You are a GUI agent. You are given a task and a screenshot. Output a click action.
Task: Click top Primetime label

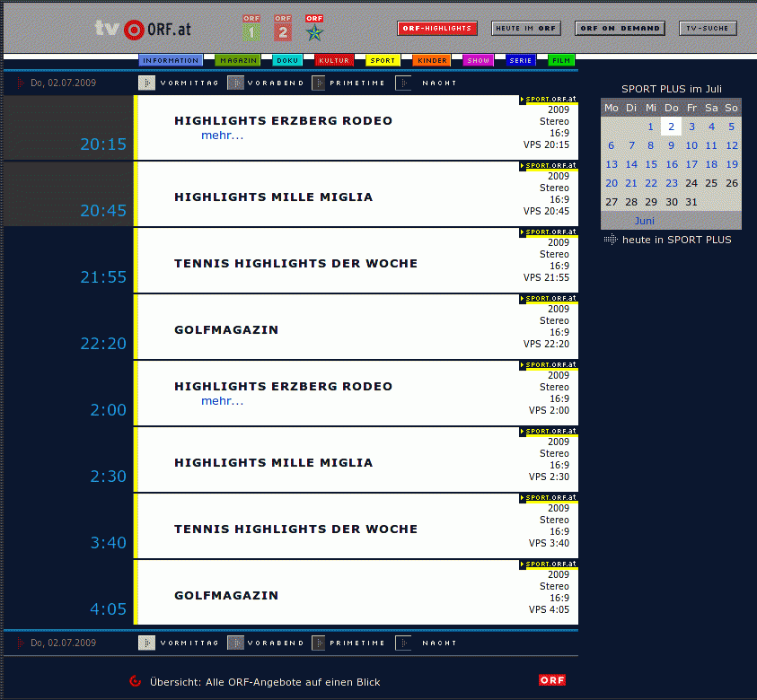[357, 83]
